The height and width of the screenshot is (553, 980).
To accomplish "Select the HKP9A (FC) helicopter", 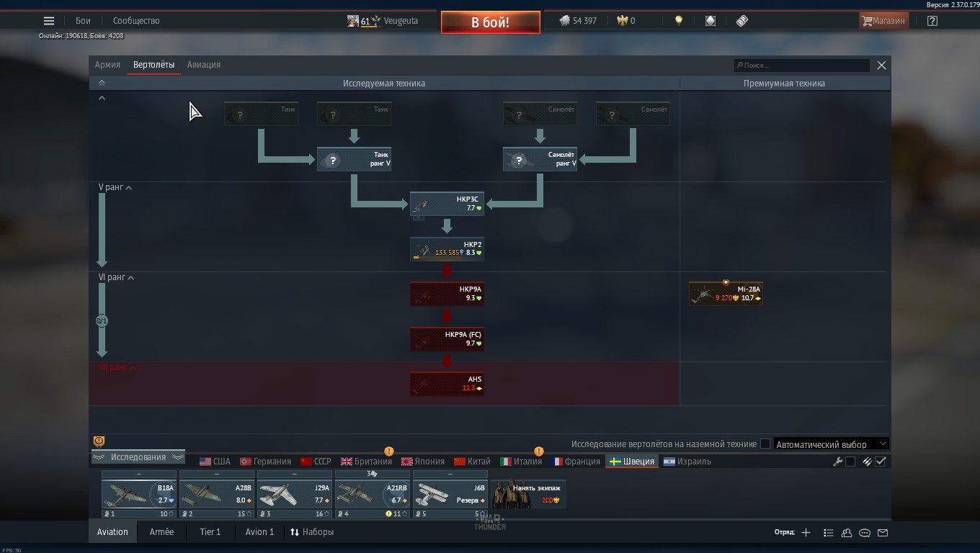I will 447,339.
